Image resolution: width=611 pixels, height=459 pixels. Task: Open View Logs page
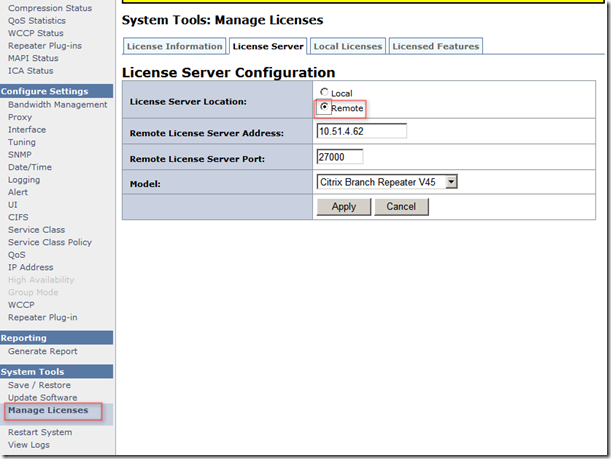click(x=29, y=445)
